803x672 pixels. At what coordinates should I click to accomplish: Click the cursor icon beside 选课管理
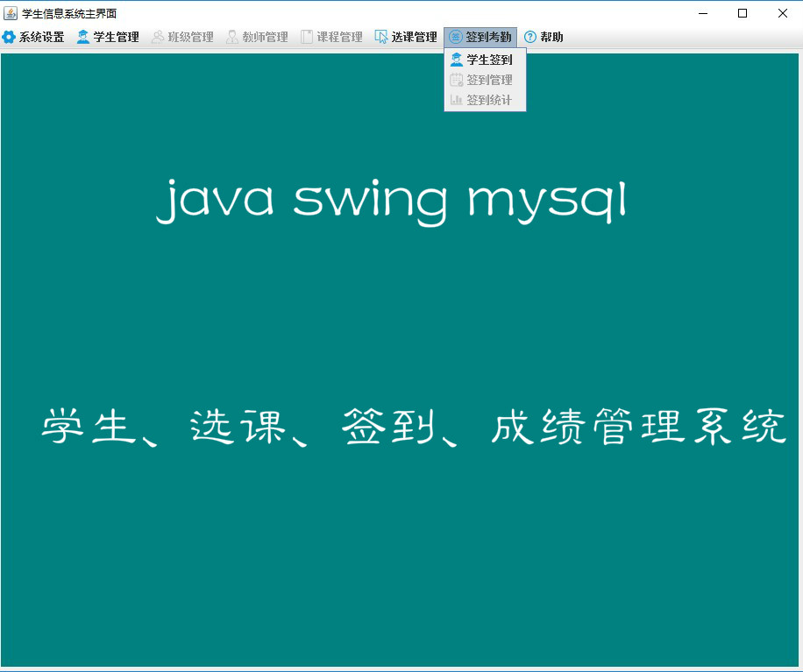[x=381, y=37]
